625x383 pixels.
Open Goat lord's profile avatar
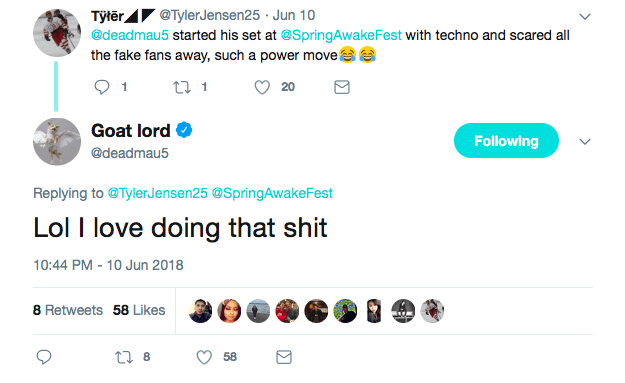tap(57, 141)
